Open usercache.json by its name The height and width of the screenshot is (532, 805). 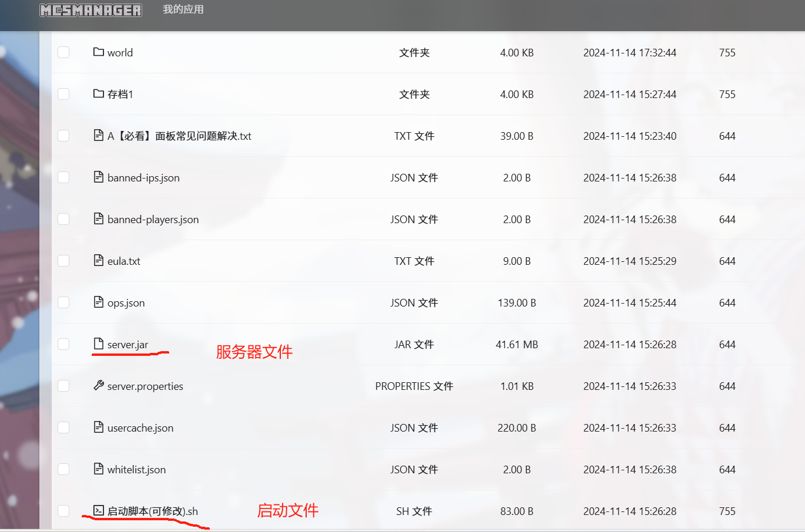pyautogui.click(x=140, y=428)
